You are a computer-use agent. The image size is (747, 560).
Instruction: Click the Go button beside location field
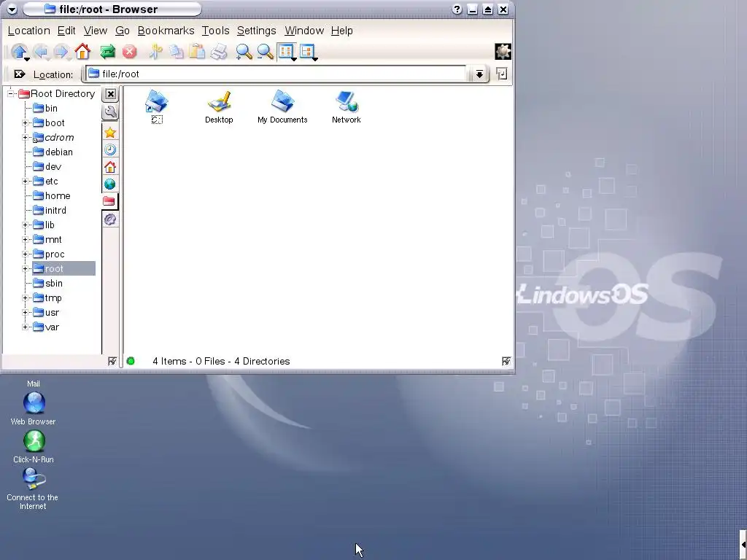click(502, 74)
